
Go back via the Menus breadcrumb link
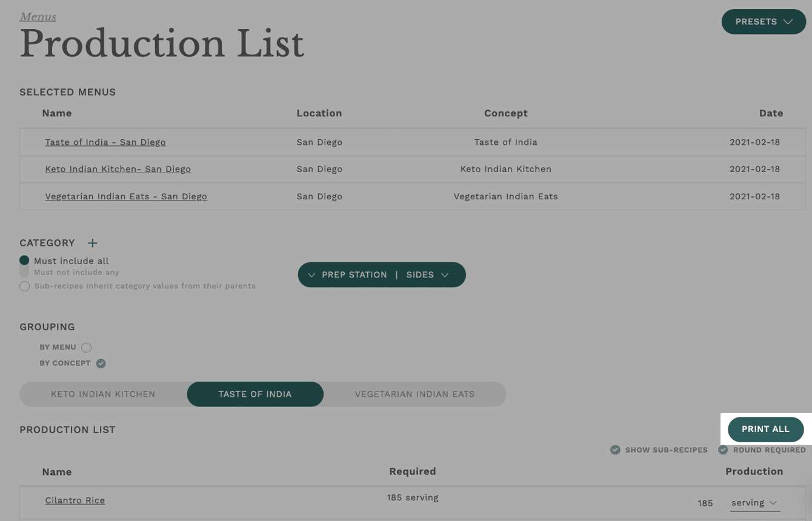coord(38,17)
